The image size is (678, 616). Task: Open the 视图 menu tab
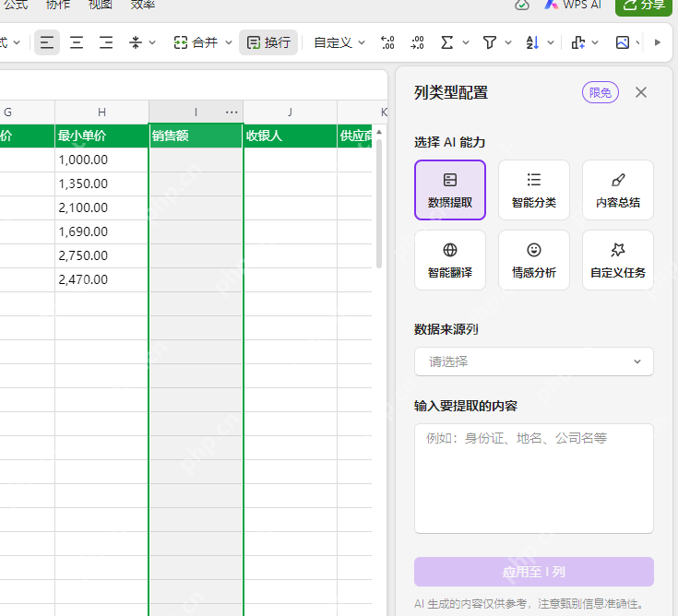[x=100, y=5]
